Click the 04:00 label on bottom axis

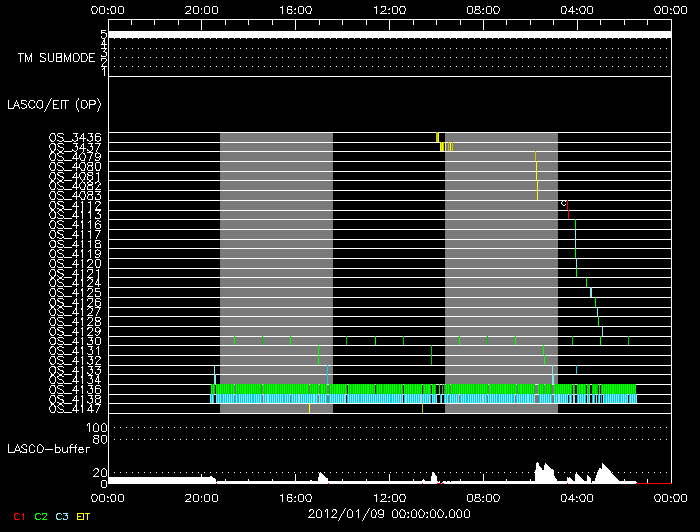click(x=576, y=495)
